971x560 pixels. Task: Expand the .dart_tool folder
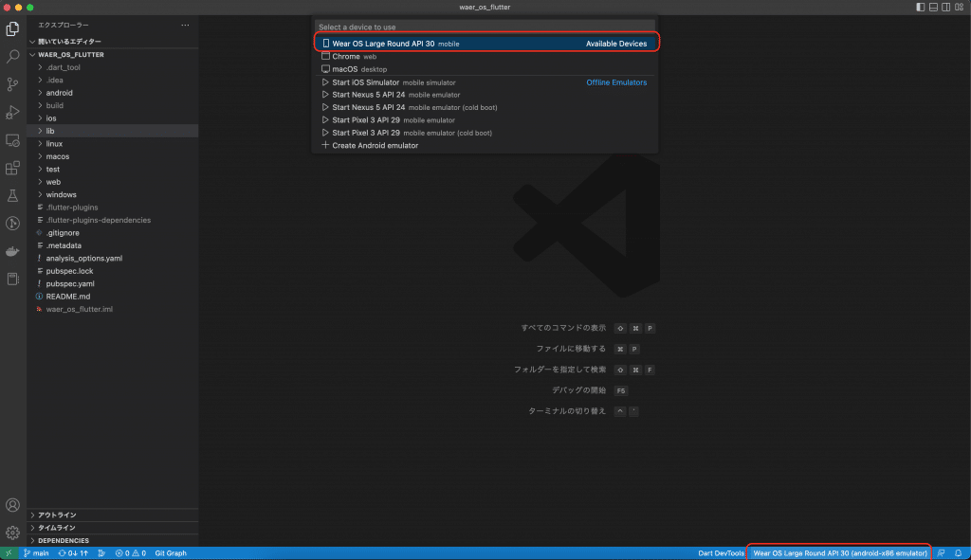pyautogui.click(x=113, y=67)
